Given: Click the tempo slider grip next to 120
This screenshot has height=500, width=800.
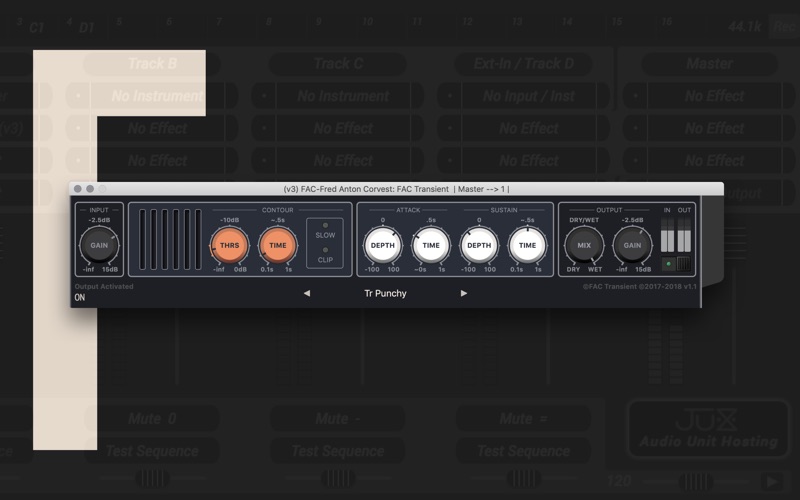Looking at the screenshot, I should coord(695,481).
